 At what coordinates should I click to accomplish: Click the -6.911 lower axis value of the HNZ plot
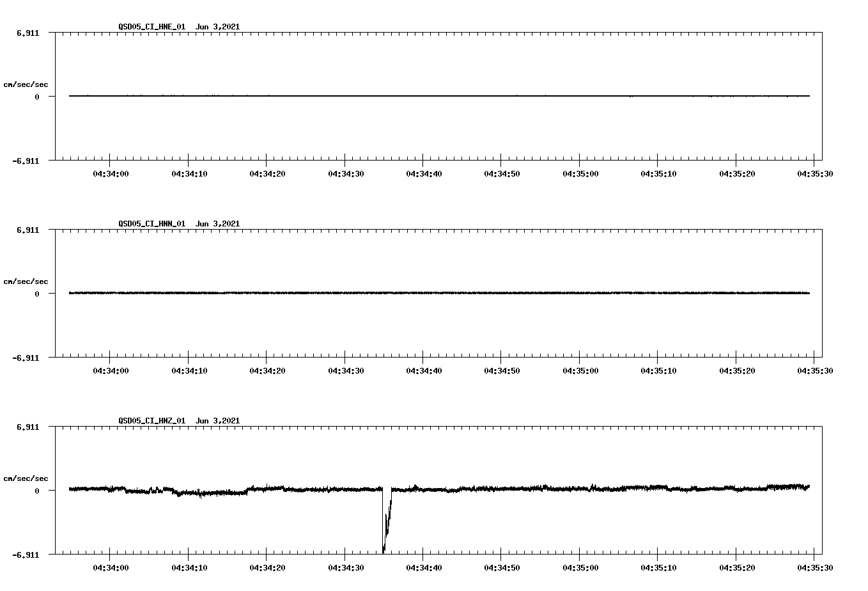[26, 555]
